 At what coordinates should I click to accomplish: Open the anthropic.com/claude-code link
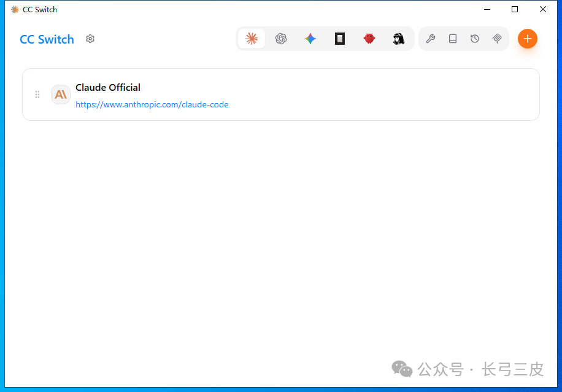click(152, 105)
